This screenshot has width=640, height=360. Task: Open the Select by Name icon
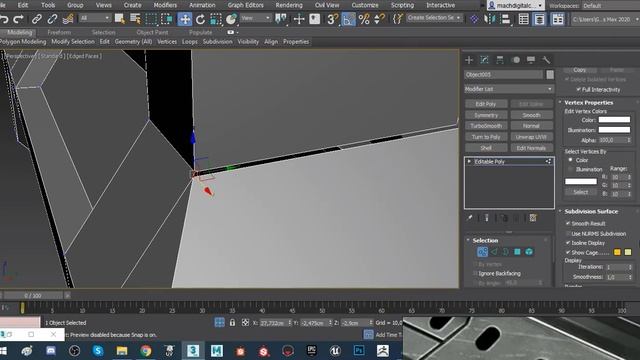[135, 19]
